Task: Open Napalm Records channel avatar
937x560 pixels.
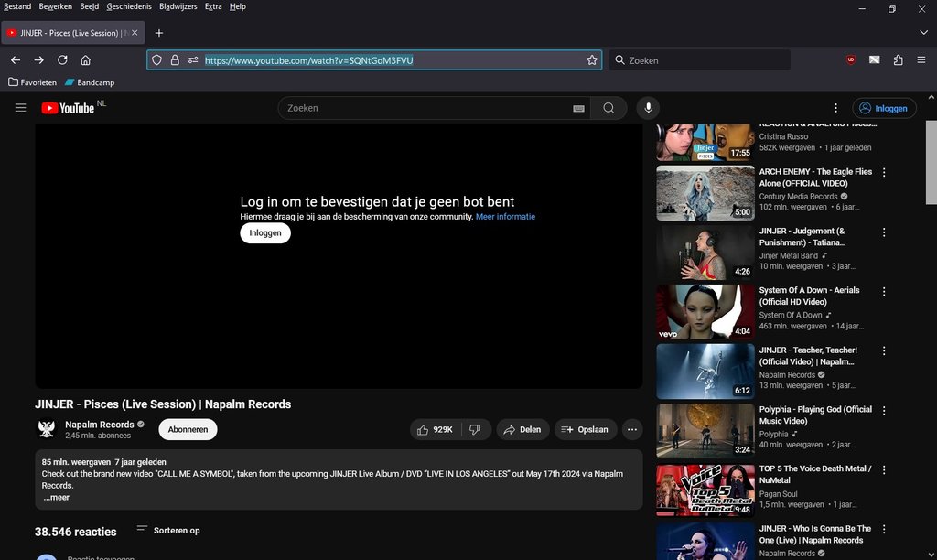Action: click(47, 429)
